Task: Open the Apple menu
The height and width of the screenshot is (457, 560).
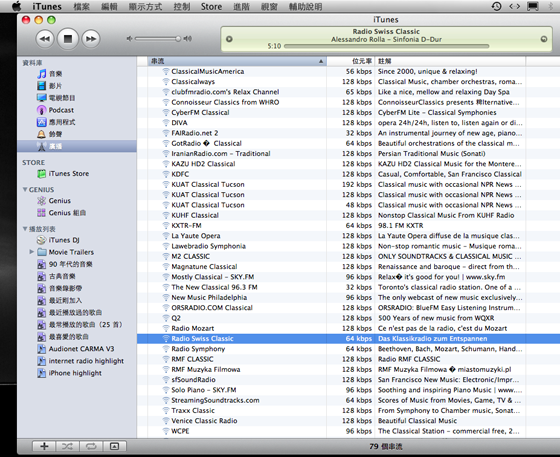Action: (16, 6)
